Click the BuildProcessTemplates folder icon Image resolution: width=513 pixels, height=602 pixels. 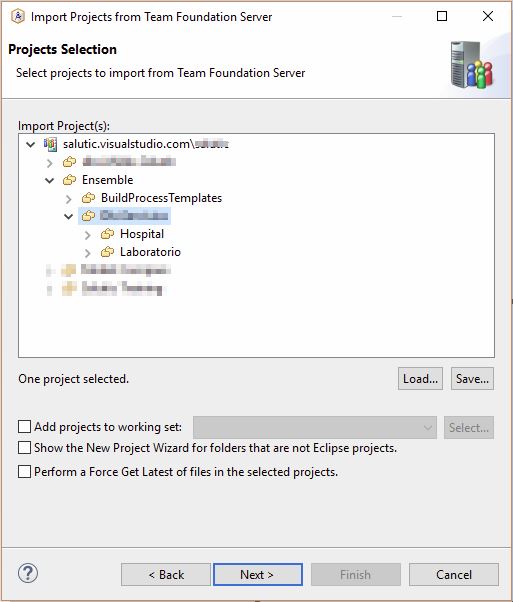click(x=88, y=198)
